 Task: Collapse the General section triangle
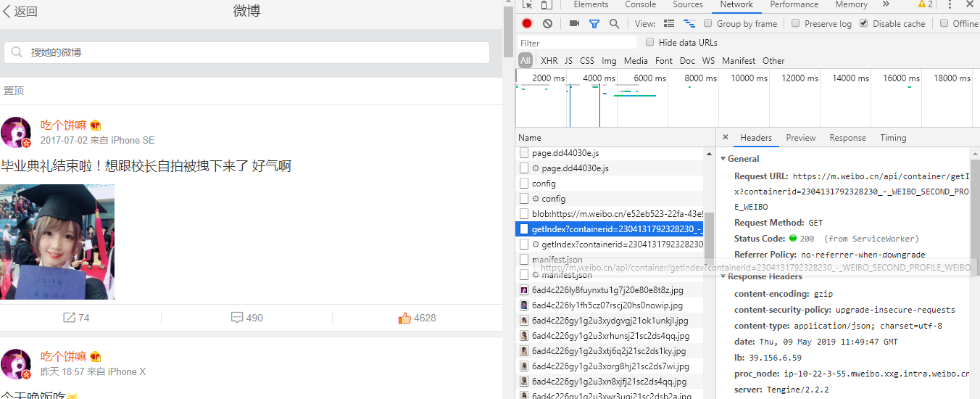pos(723,159)
